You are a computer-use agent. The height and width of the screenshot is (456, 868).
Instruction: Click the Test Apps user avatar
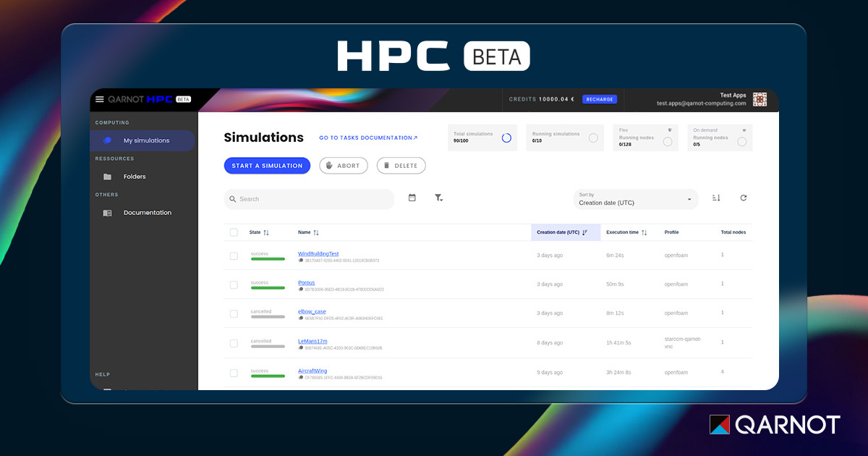pyautogui.click(x=759, y=99)
